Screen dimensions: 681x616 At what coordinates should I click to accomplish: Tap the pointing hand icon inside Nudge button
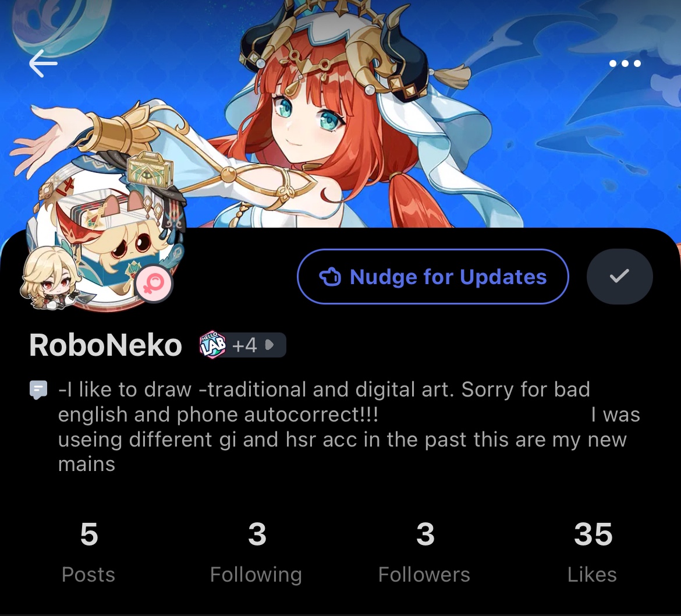pyautogui.click(x=330, y=277)
